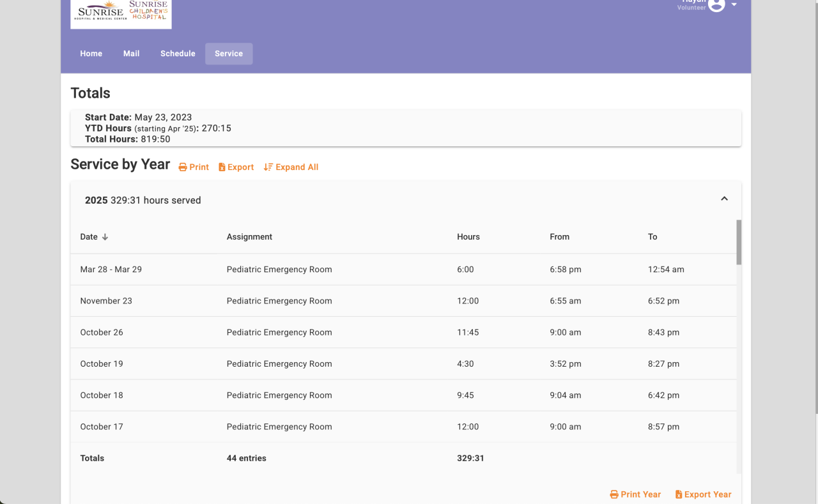818x504 pixels.
Task: Select the Service tab
Action: [229, 54]
